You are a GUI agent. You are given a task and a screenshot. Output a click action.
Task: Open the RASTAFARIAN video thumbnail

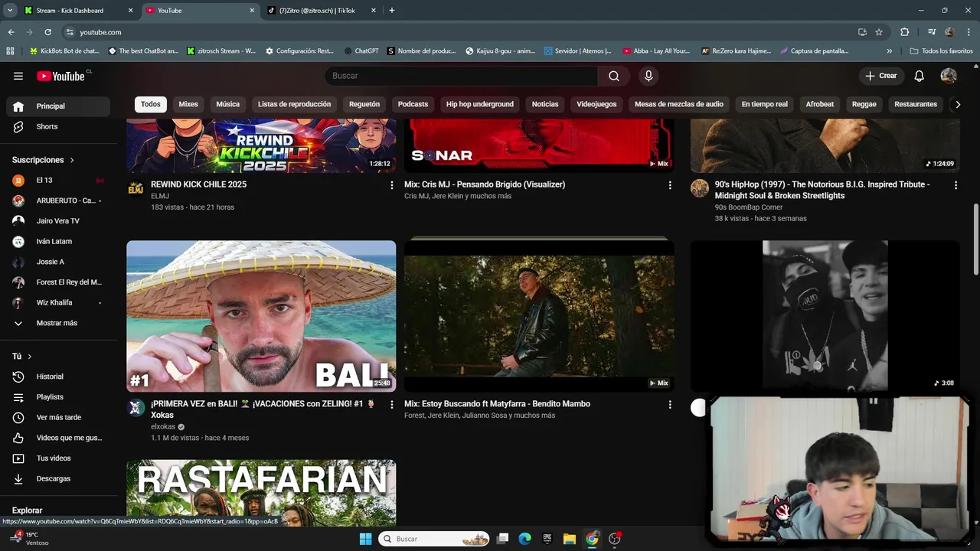click(x=261, y=492)
